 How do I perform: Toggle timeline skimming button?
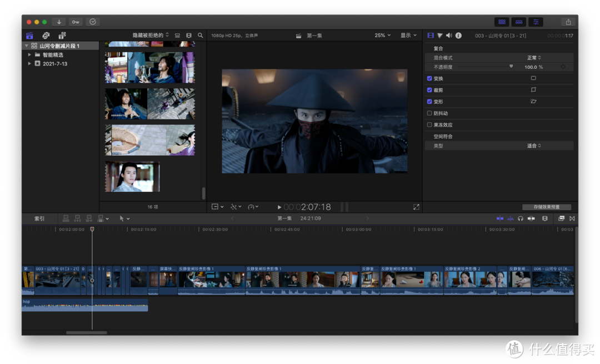tap(500, 218)
